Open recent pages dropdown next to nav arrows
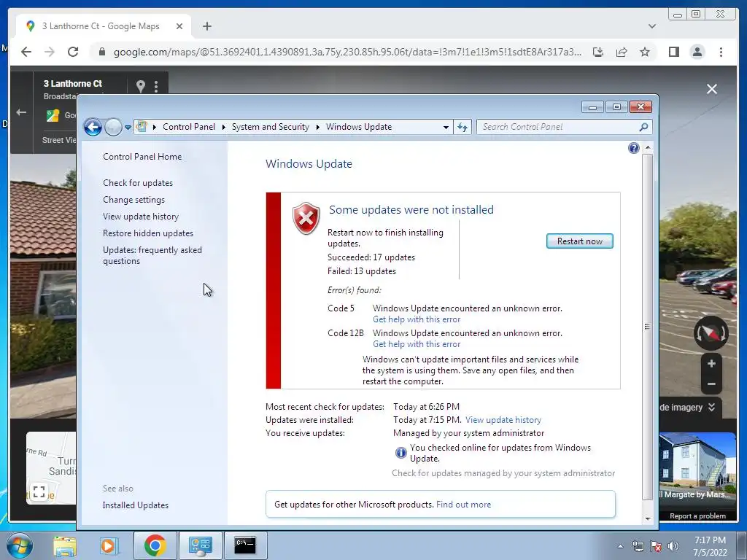 point(128,127)
